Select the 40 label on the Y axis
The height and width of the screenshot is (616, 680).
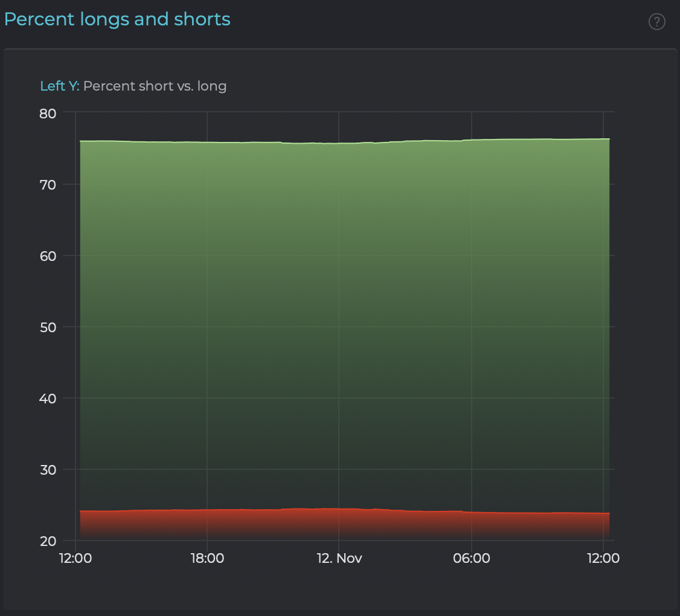pyautogui.click(x=48, y=398)
